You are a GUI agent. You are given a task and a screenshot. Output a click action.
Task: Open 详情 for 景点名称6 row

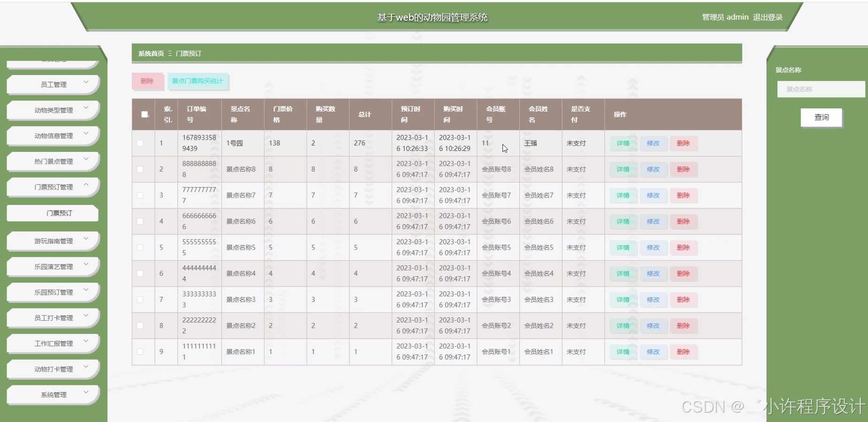623,221
